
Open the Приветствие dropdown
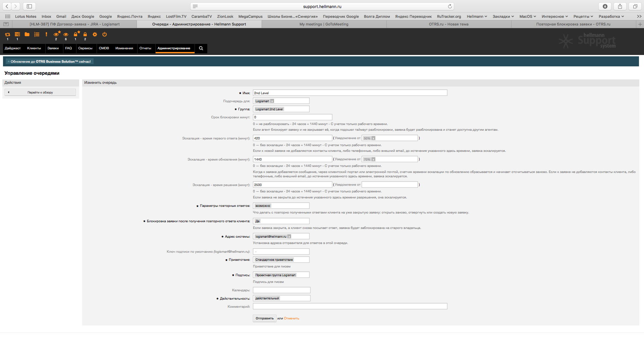point(281,260)
